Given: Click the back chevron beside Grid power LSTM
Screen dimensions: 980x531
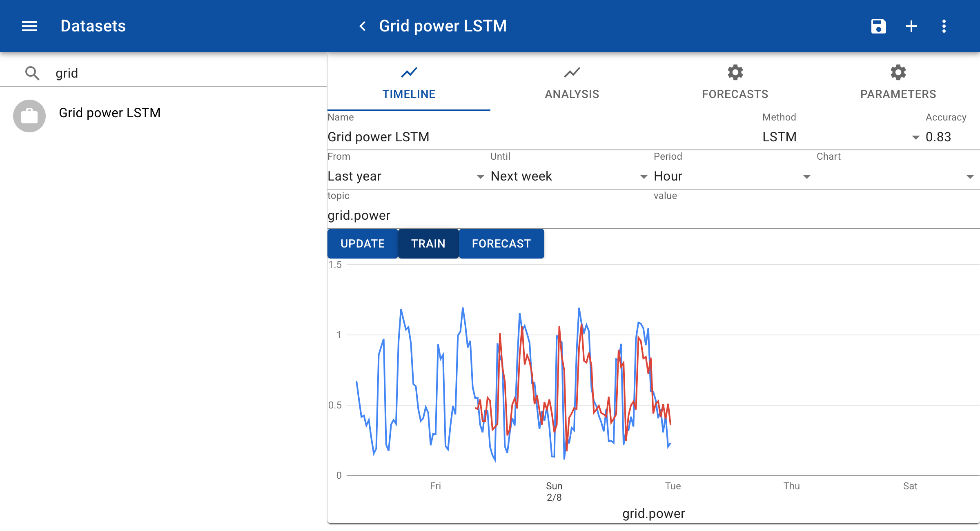Looking at the screenshot, I should (x=362, y=26).
